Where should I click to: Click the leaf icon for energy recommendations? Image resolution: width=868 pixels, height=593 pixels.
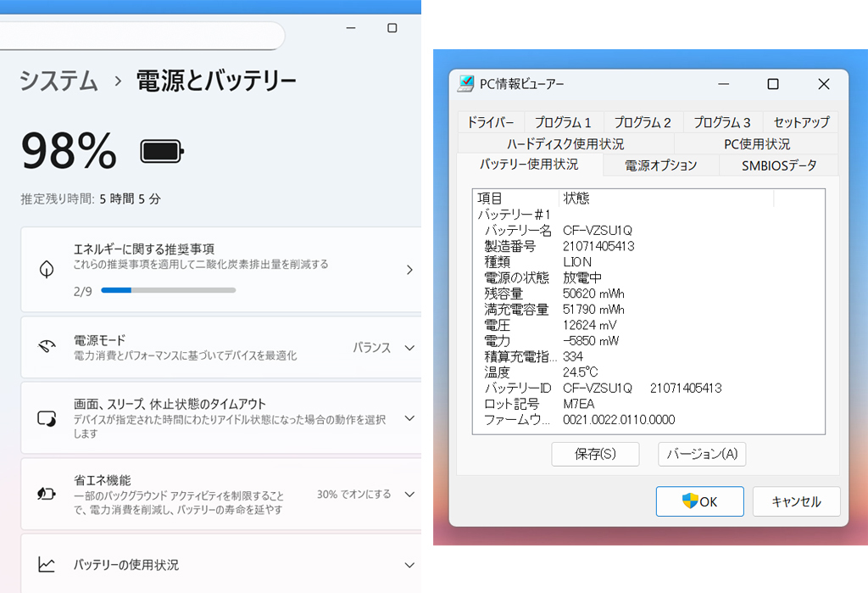47,270
